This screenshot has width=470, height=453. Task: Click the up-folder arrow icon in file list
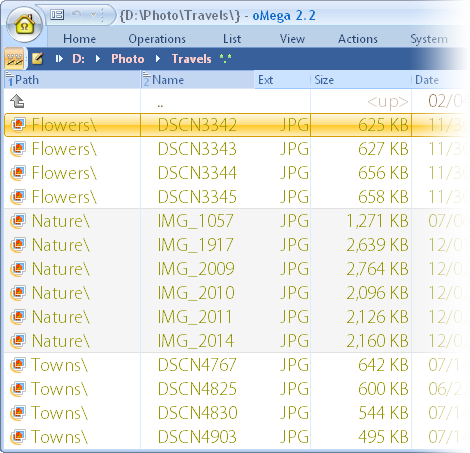click(x=17, y=101)
